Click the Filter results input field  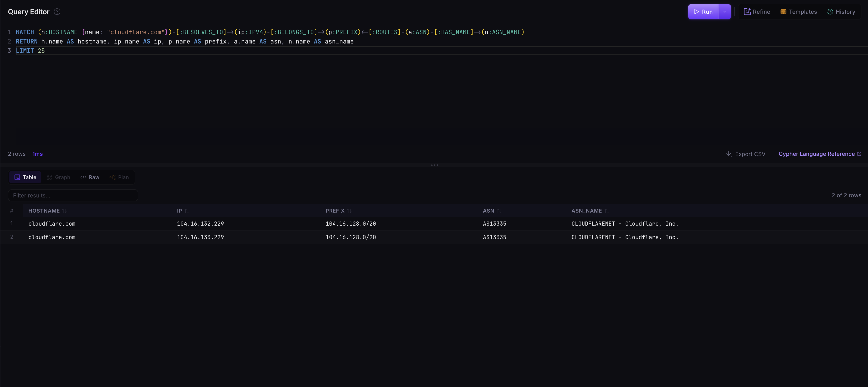73,196
